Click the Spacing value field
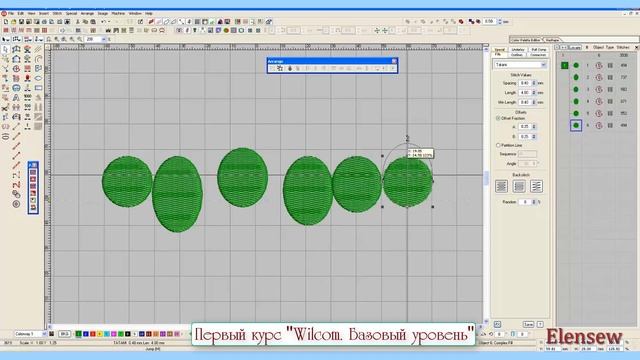This screenshot has width=640, height=360. point(524,83)
